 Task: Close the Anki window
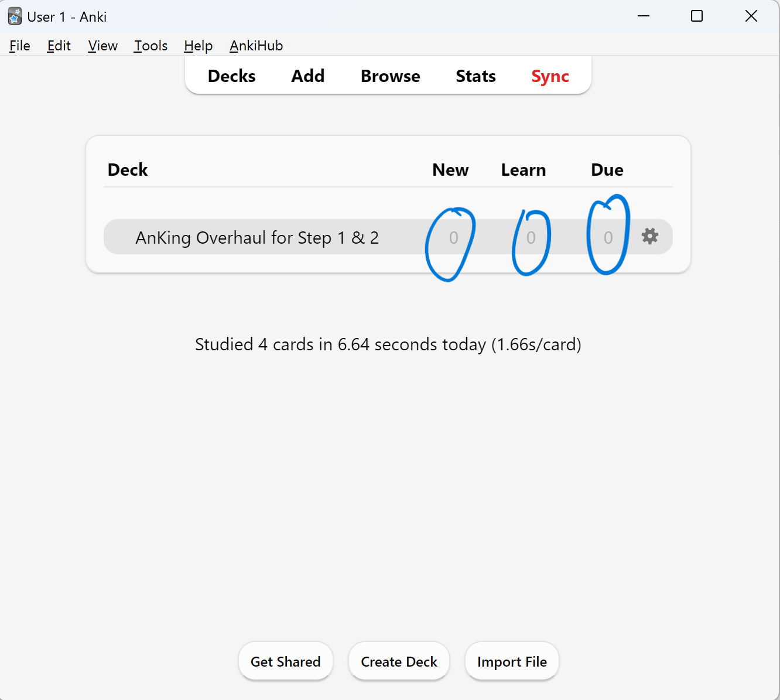click(751, 16)
